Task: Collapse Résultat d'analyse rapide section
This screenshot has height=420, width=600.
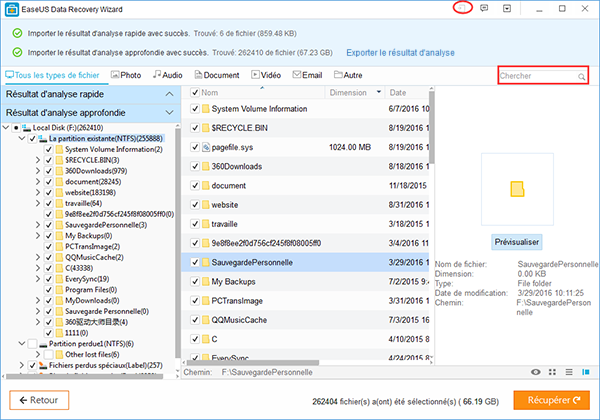Action: pyautogui.click(x=170, y=94)
